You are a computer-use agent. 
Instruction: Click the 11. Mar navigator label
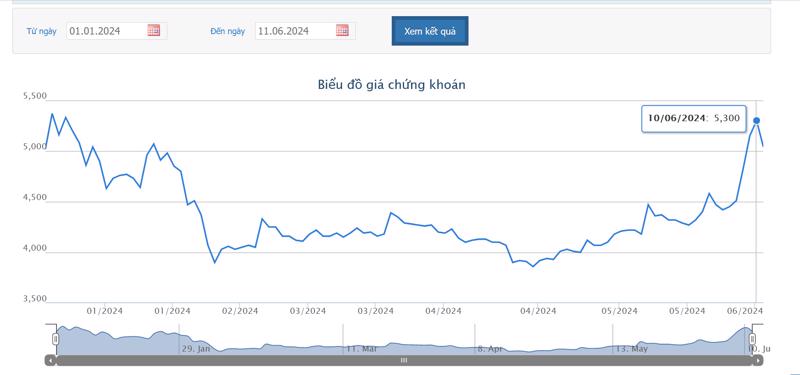point(361,349)
